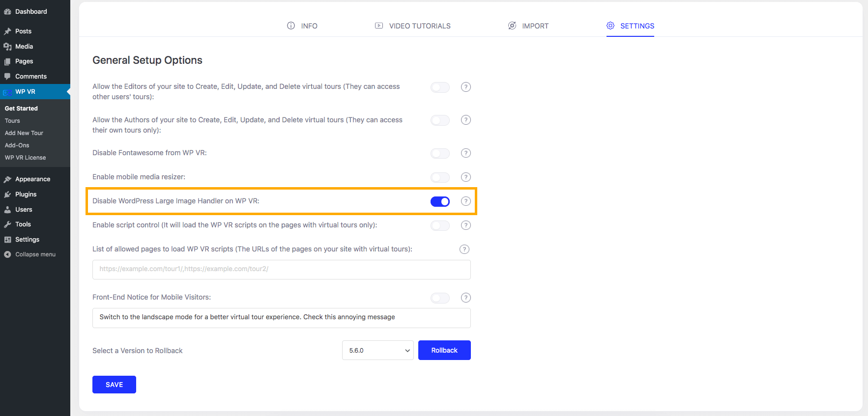The height and width of the screenshot is (416, 868).
Task: Click the allowed pages URL input field
Action: tap(282, 270)
